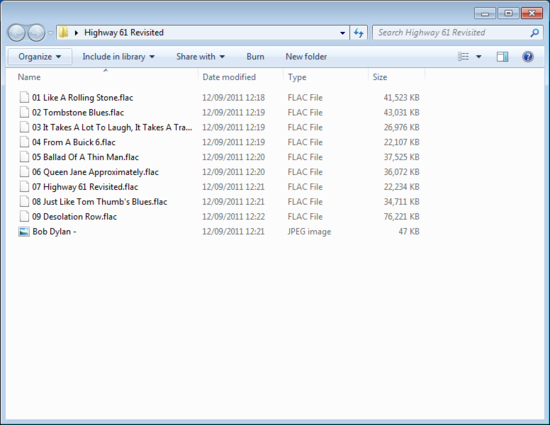
Task: Click the JPEG image icon for Bob Dylan
Action: [24, 231]
